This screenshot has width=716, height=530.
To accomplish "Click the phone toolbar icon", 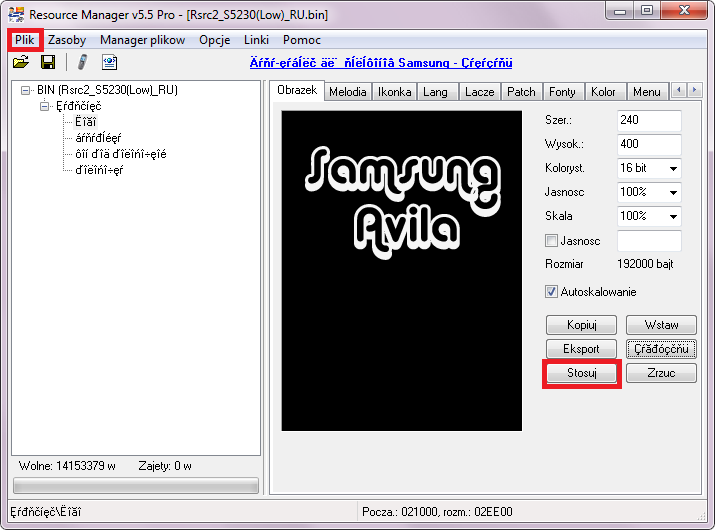I will pyautogui.click(x=82, y=62).
